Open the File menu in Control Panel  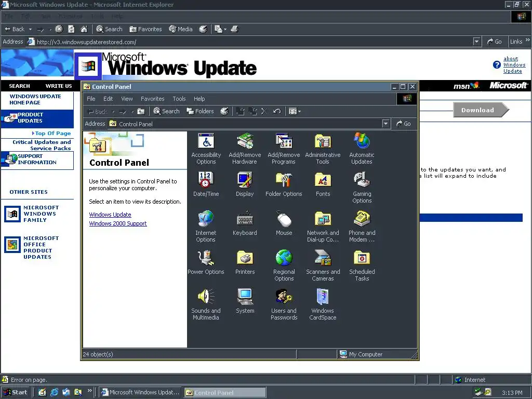(x=91, y=99)
